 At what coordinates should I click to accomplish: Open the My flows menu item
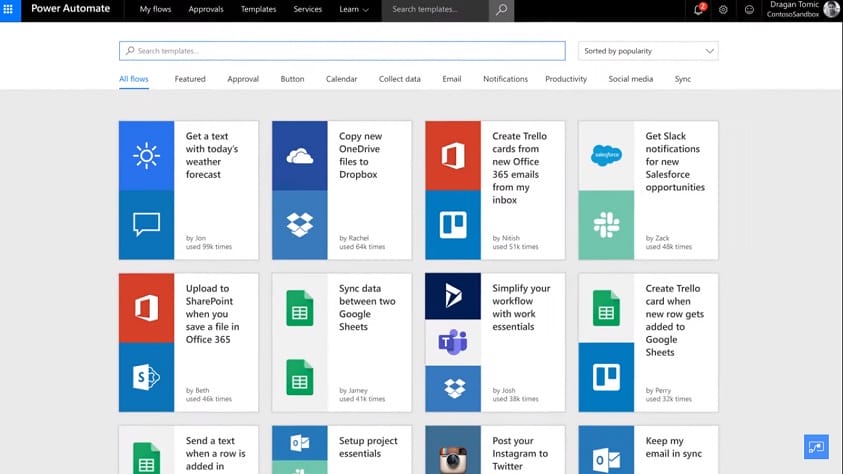coord(155,10)
